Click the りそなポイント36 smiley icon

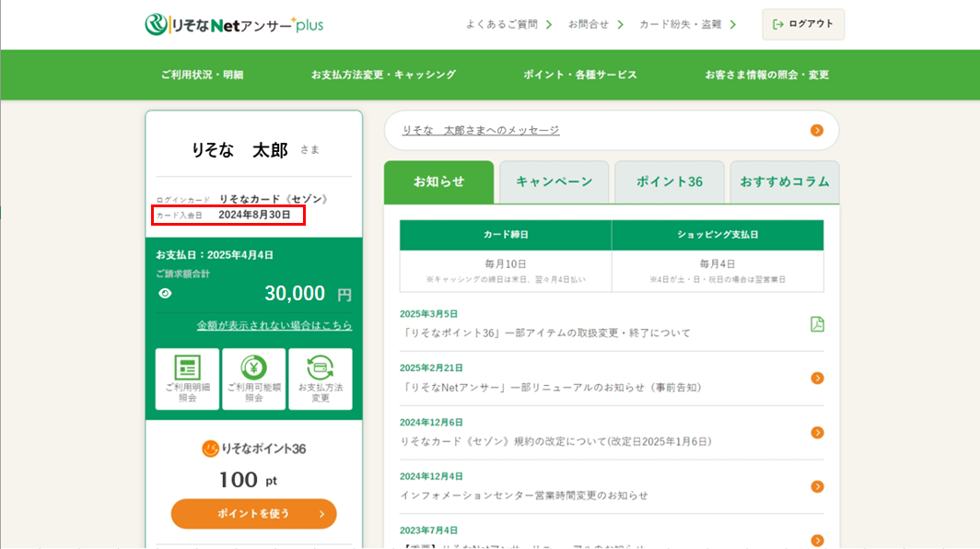pos(210,449)
